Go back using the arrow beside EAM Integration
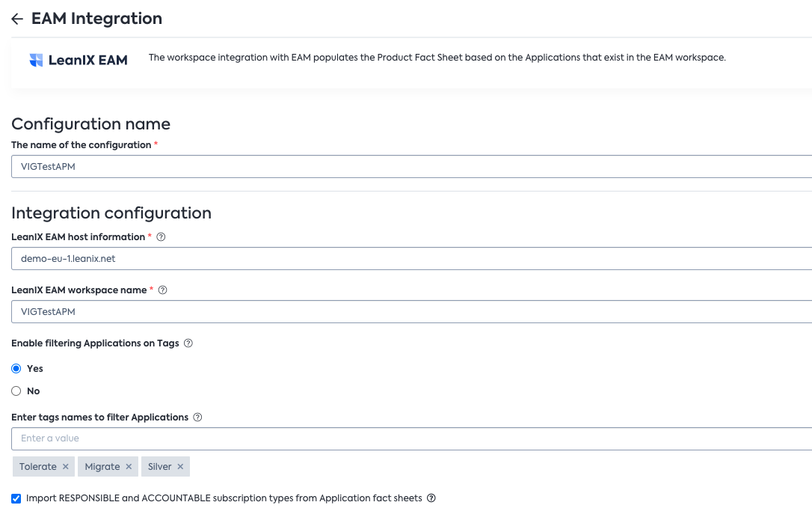This screenshot has width=812, height=514. pyautogui.click(x=17, y=19)
